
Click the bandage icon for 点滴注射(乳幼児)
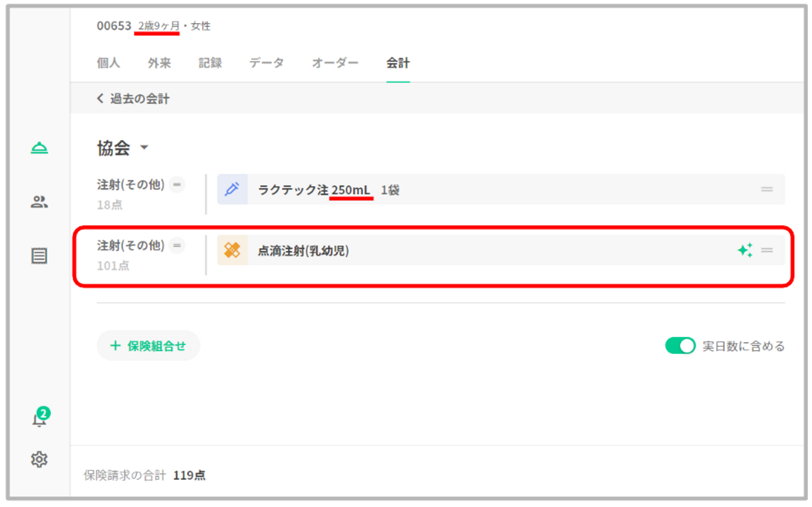[232, 250]
